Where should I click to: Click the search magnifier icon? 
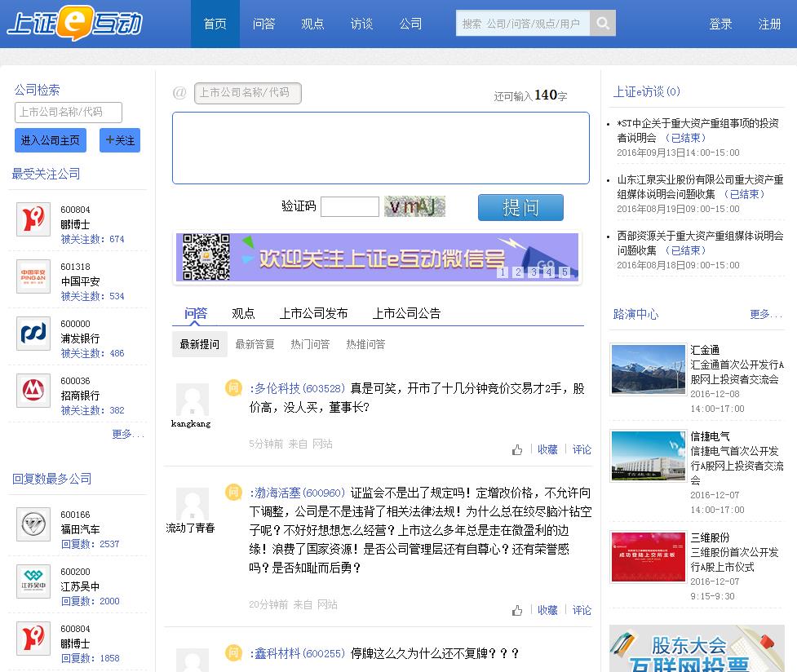tap(603, 23)
